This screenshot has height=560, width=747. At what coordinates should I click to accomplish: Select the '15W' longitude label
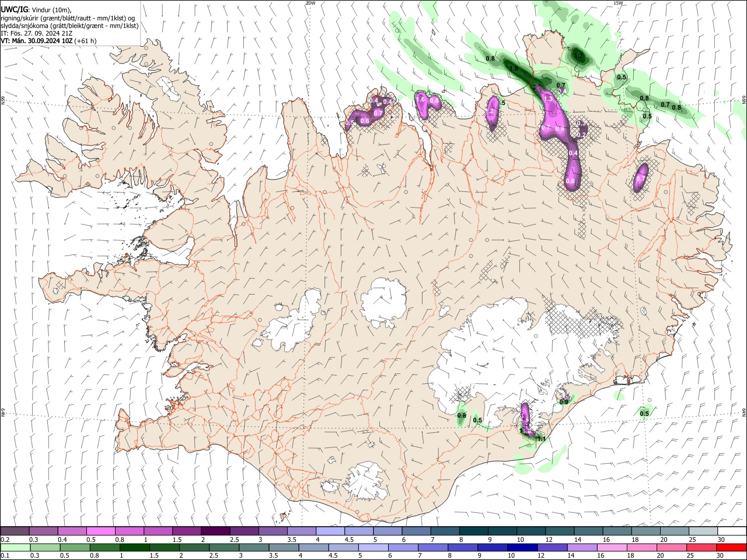pyautogui.click(x=618, y=3)
